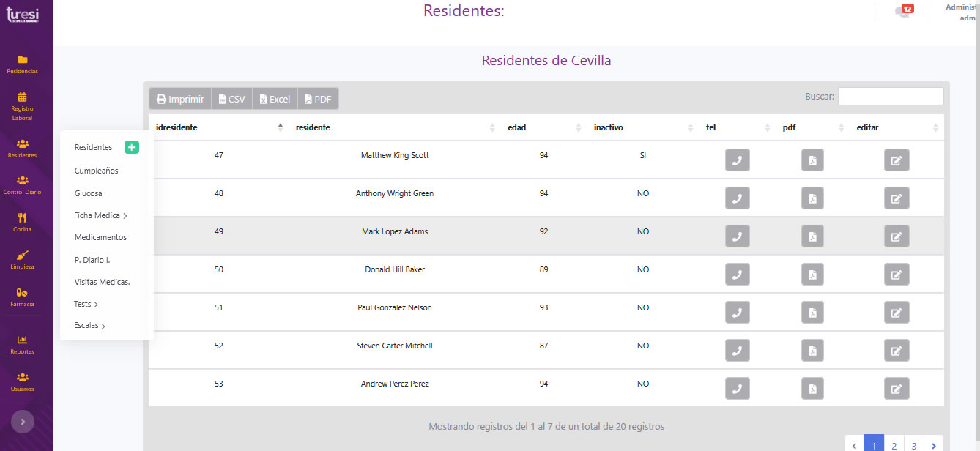
Task: Click the edit icon for Mark Lopez Adams
Action: click(x=896, y=236)
